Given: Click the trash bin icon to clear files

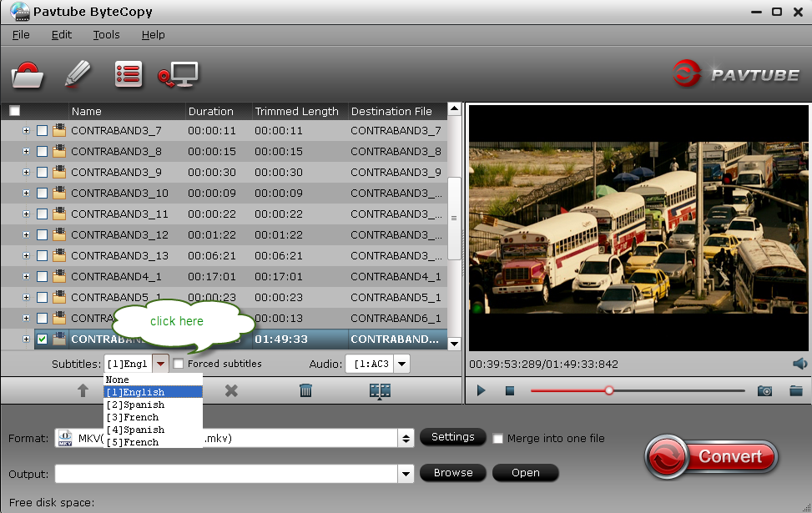Looking at the screenshot, I should [305, 390].
